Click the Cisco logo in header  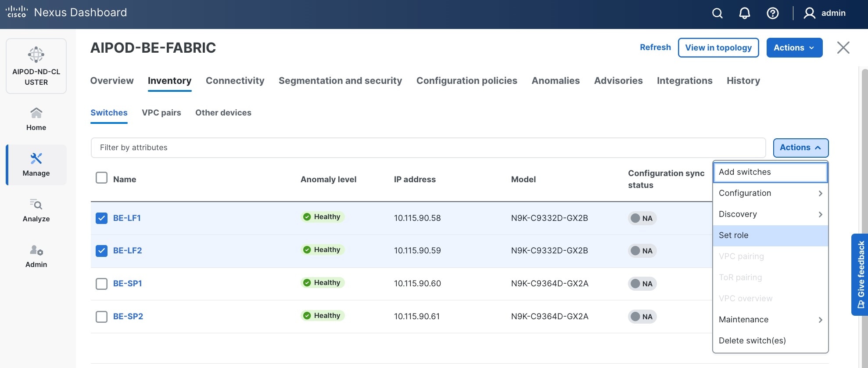(x=17, y=12)
